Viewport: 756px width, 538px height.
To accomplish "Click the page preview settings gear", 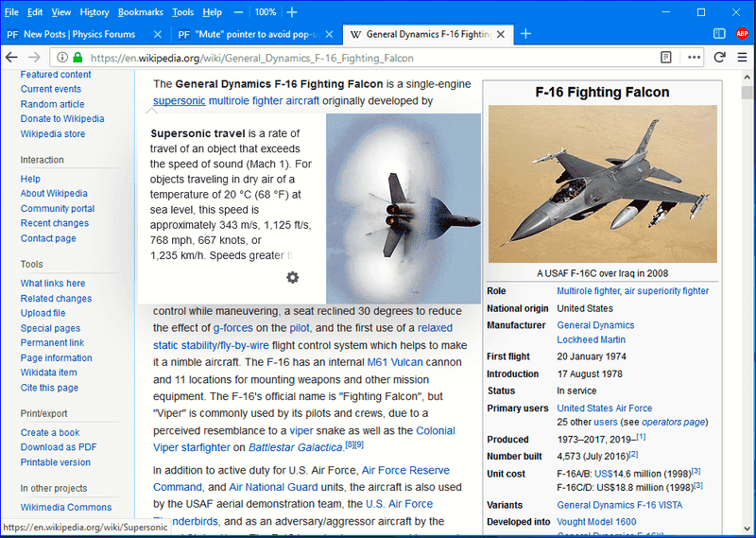I will click(293, 277).
